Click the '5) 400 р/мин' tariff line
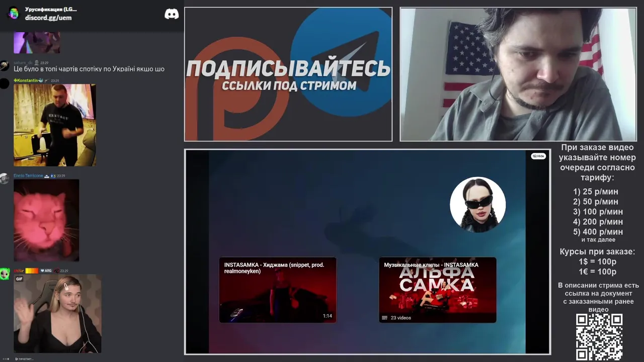This screenshot has width=644, height=362. pyautogui.click(x=598, y=232)
